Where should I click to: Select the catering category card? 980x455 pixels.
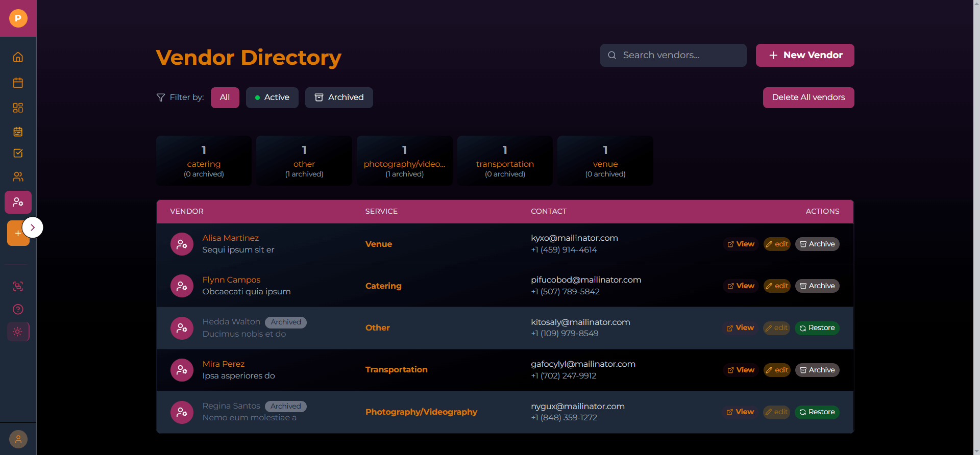coord(204,161)
